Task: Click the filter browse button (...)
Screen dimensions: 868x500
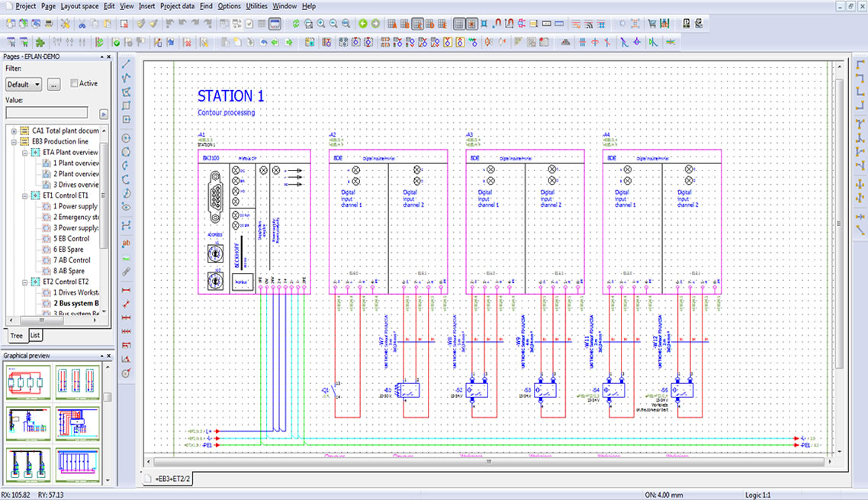Action: 53,84
